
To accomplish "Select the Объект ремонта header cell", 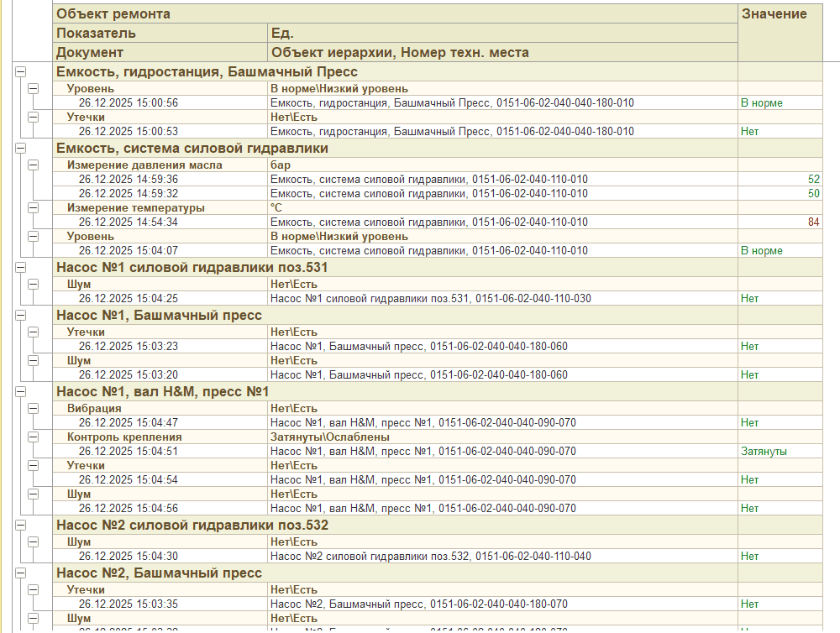I will click(396, 14).
